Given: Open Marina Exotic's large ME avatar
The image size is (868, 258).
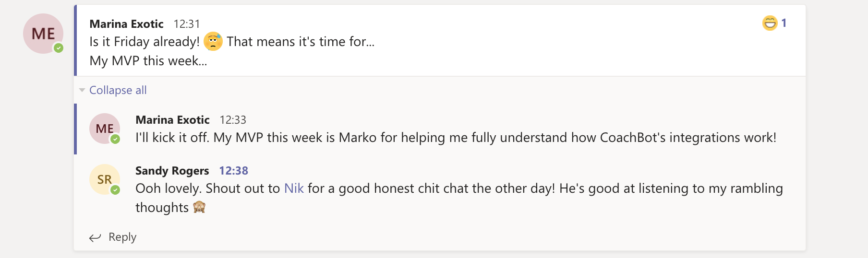Looking at the screenshot, I should point(43,34).
